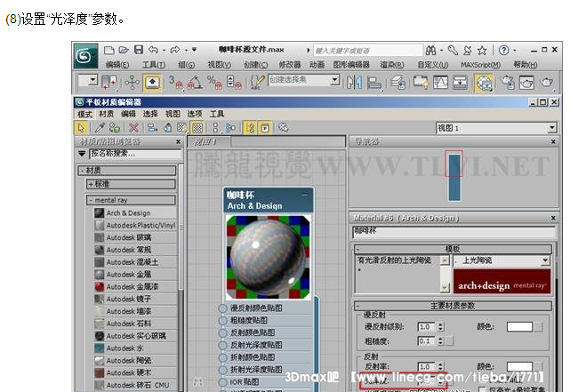
Task: Click the material name field 咖啡杯
Action: point(454,232)
